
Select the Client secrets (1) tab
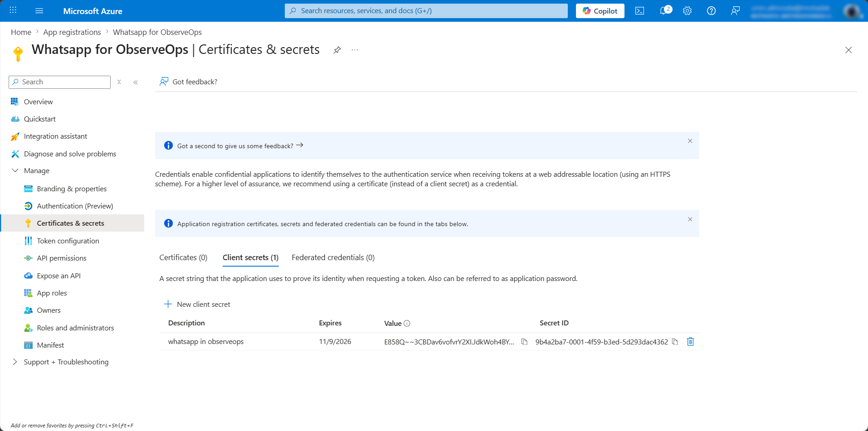pyautogui.click(x=250, y=257)
